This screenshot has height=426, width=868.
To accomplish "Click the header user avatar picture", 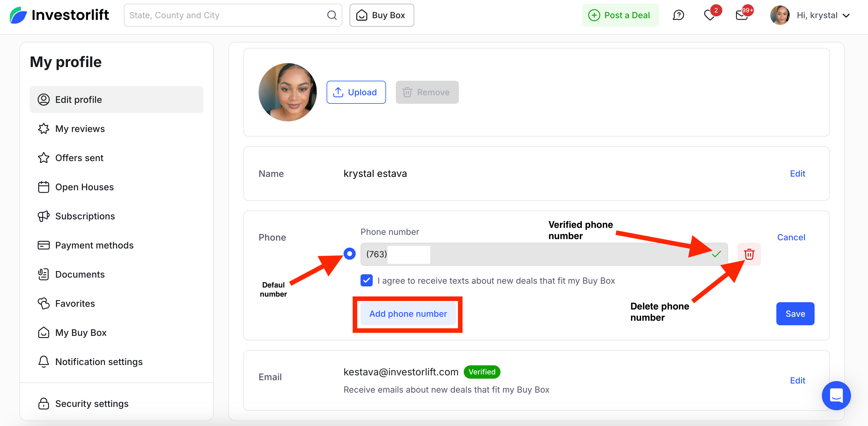I will [780, 15].
